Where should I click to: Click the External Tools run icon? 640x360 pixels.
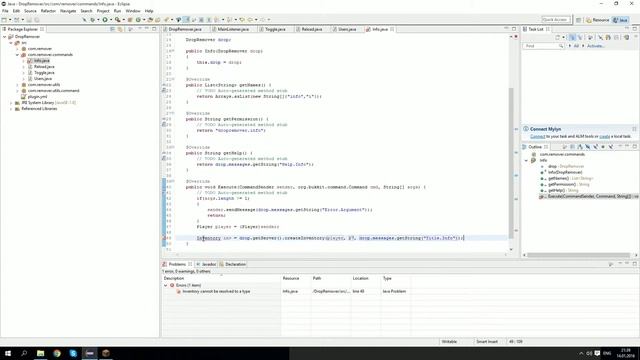118,20
